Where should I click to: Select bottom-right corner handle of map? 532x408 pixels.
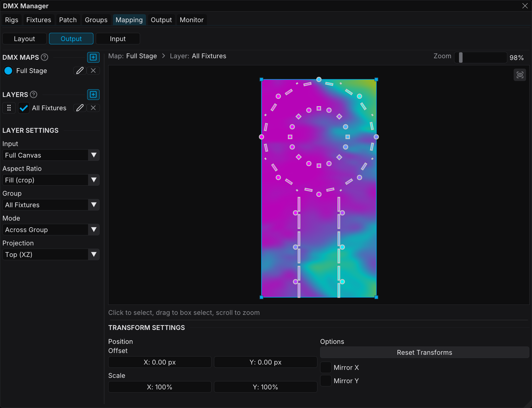(376, 297)
